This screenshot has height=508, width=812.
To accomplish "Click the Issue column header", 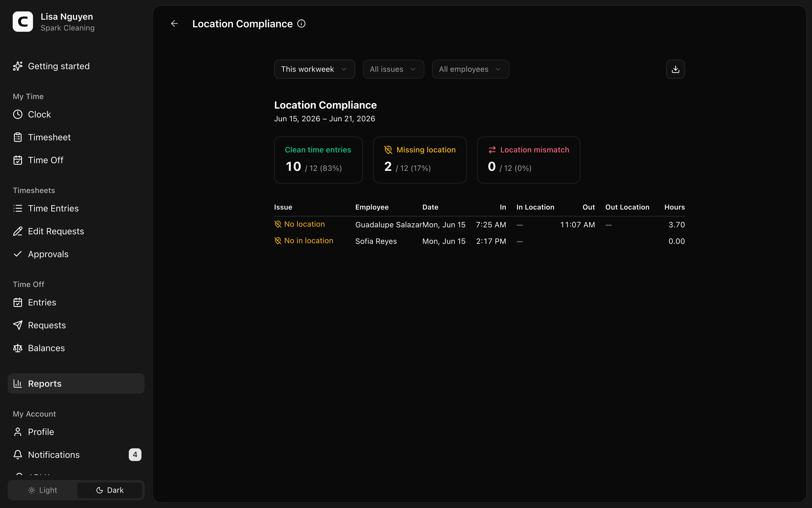I will (283, 207).
